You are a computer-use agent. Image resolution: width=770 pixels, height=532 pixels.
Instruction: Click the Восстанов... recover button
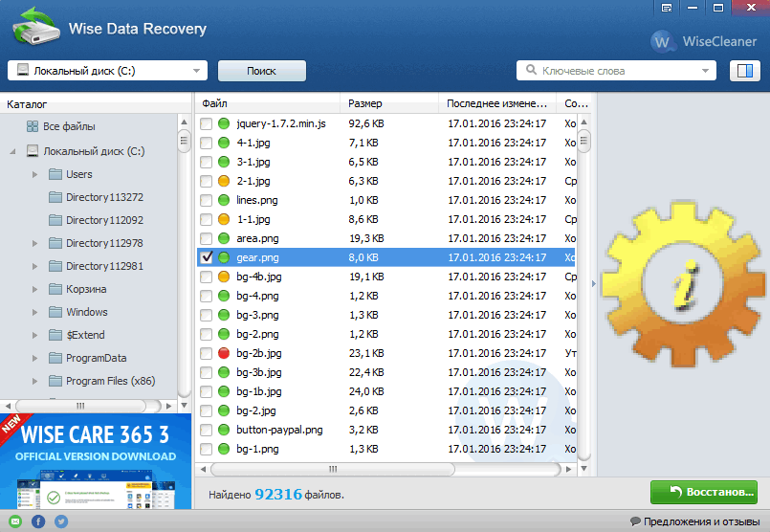coord(704,492)
